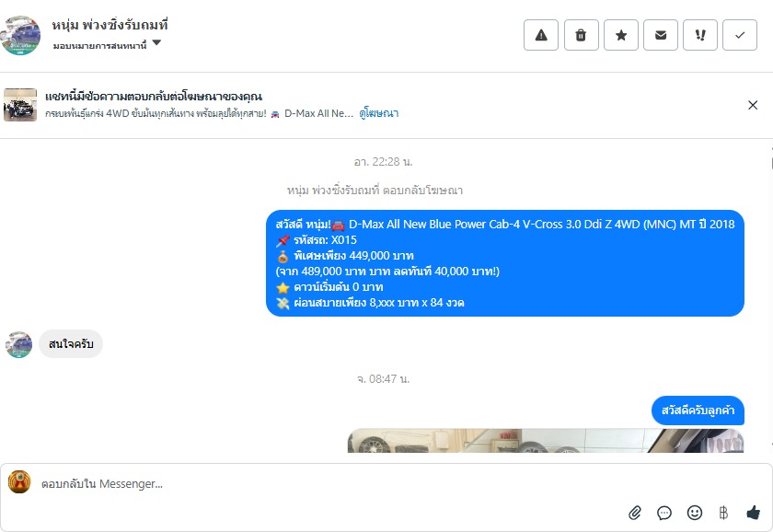Click the Baht payment request icon
The height and width of the screenshot is (532, 773).
(723, 513)
